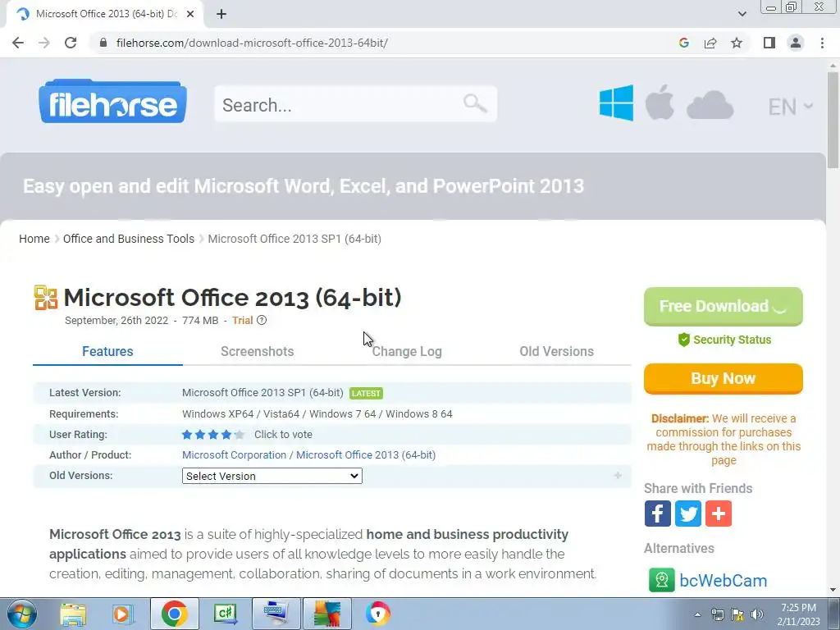The width and height of the screenshot is (840, 630).
Task: Click the Trial info question mark
Action: pos(262,321)
